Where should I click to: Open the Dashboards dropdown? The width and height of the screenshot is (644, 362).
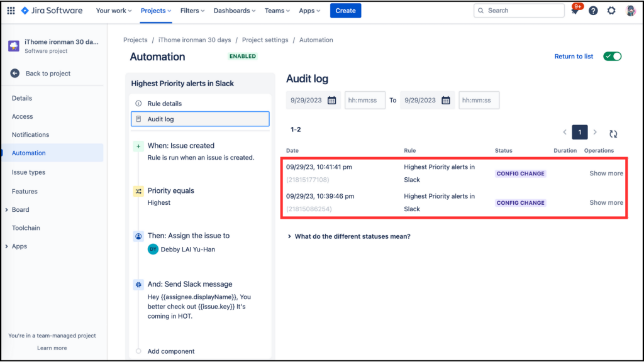(234, 11)
